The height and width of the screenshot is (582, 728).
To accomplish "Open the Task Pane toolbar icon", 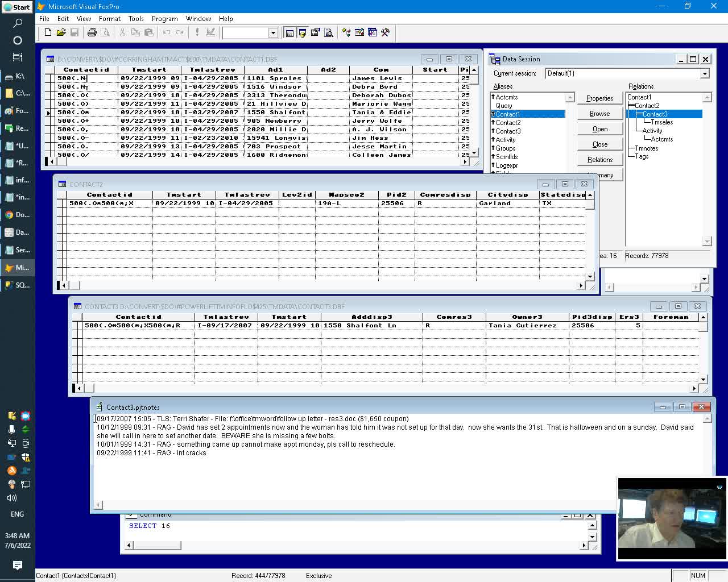I will [373, 33].
